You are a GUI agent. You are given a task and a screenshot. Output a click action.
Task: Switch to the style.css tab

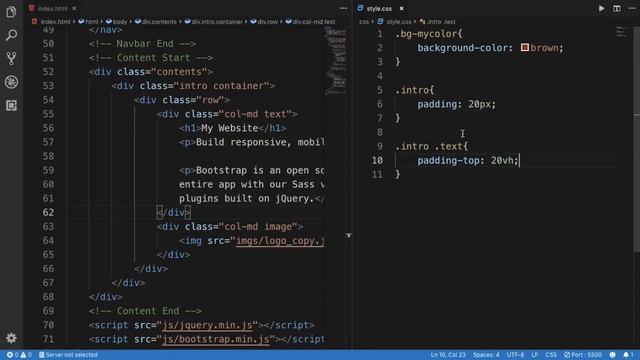380,8
